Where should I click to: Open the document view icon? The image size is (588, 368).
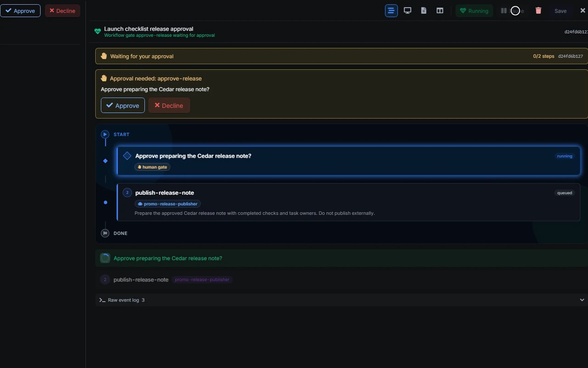424,11
